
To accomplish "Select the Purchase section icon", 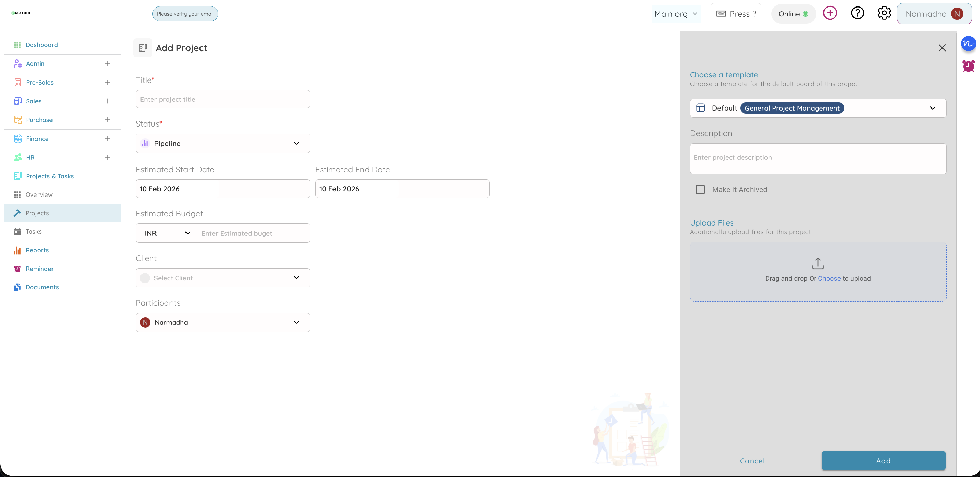I will pos(17,119).
